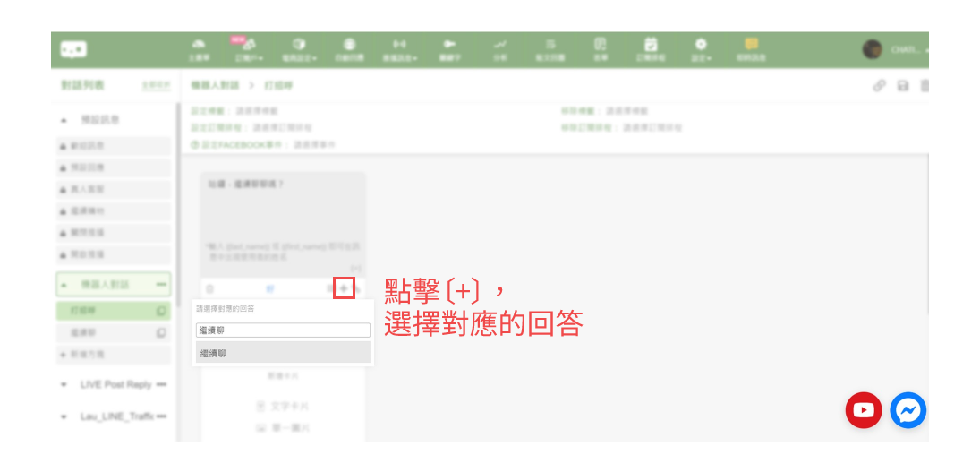Select the 預設回應 sidebar item
Image resolution: width=980 pixels, height=472 pixels.
click(x=113, y=167)
